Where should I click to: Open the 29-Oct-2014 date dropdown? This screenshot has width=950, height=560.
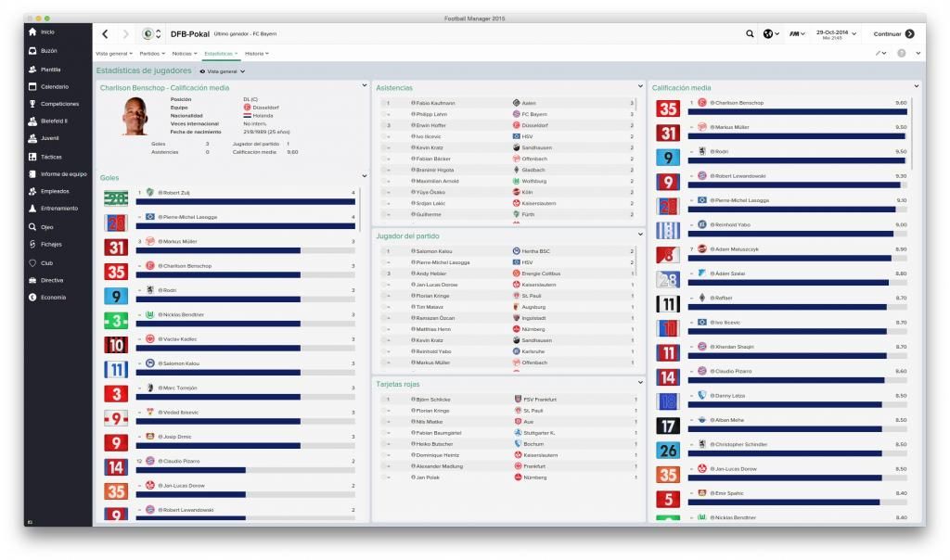tap(836, 34)
